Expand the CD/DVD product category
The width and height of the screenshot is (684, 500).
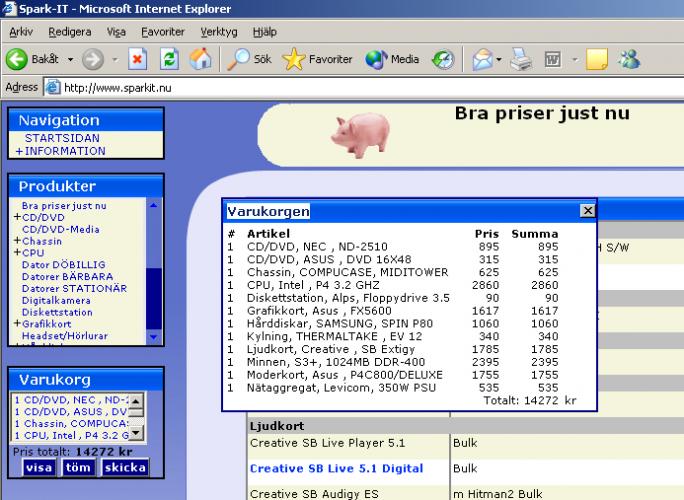pyautogui.click(x=40, y=216)
